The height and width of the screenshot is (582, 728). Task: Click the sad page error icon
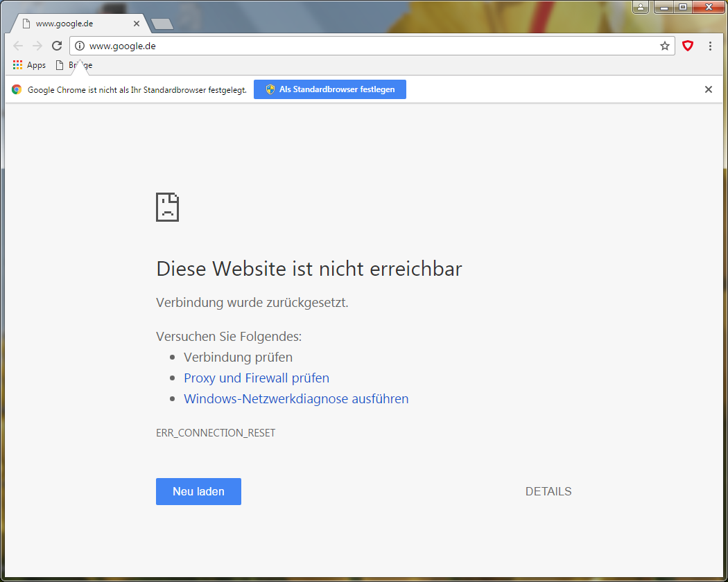coord(167,207)
